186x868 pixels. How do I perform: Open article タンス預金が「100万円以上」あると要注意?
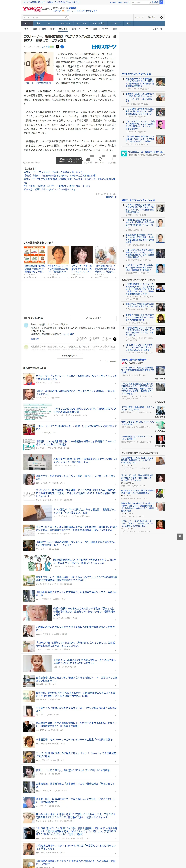click(85, 511)
